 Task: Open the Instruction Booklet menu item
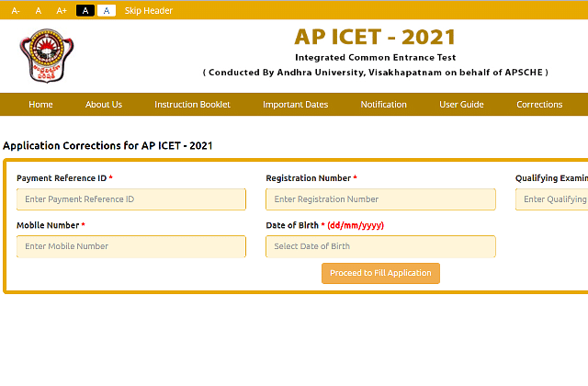point(192,104)
